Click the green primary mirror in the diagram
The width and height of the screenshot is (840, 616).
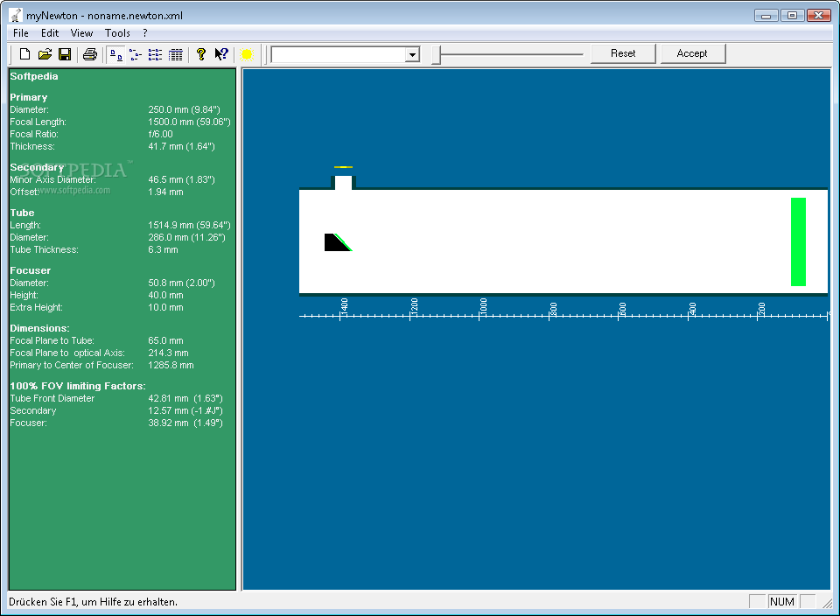coord(798,241)
